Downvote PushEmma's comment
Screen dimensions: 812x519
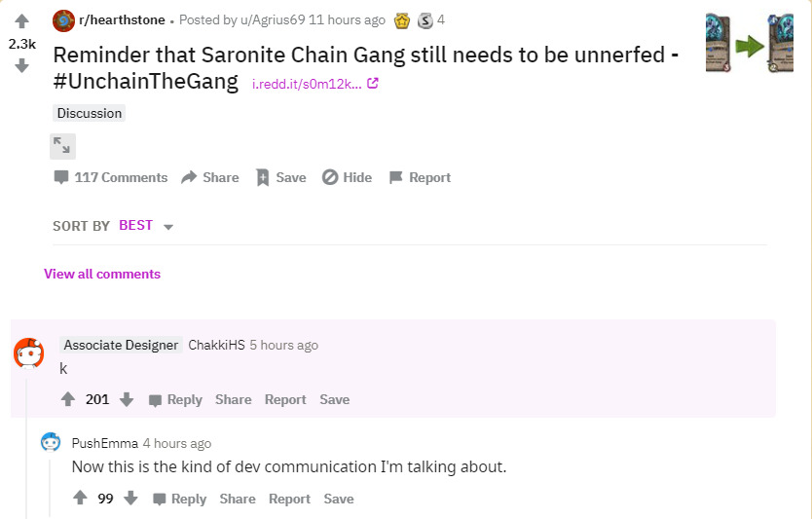coord(130,499)
